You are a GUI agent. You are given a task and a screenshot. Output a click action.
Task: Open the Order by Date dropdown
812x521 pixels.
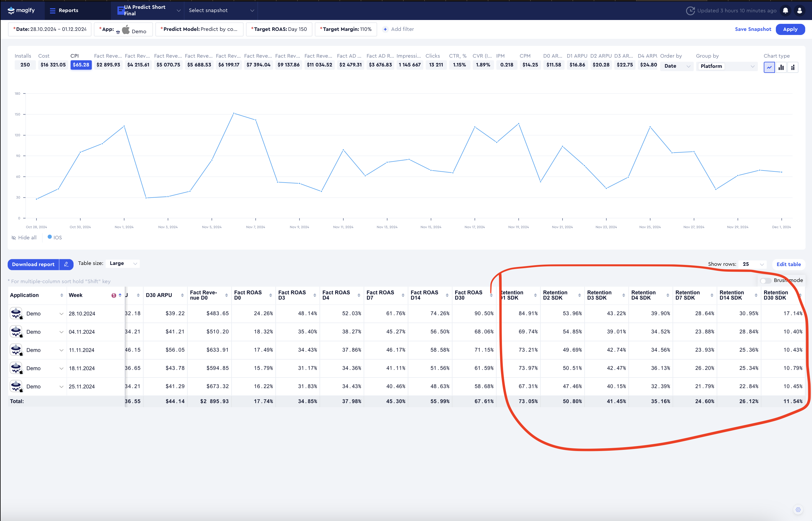(677, 66)
